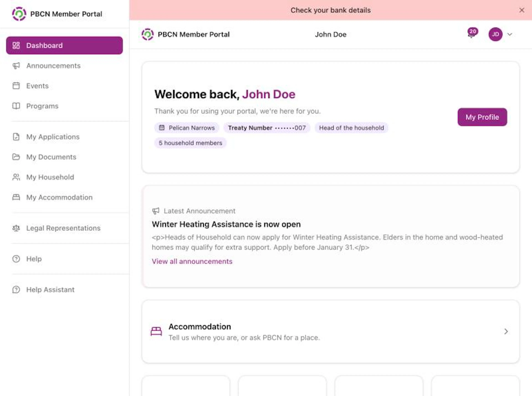Click the Head of the household tag

click(x=351, y=128)
